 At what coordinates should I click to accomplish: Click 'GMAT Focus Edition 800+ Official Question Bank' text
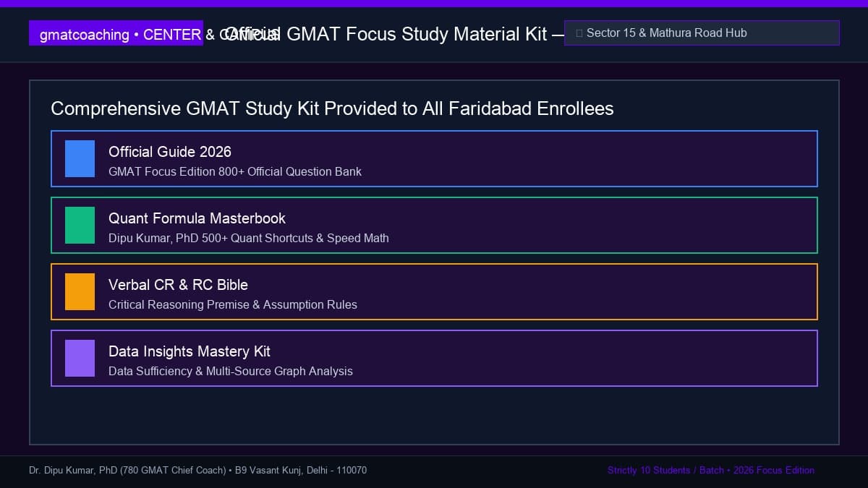(x=235, y=172)
